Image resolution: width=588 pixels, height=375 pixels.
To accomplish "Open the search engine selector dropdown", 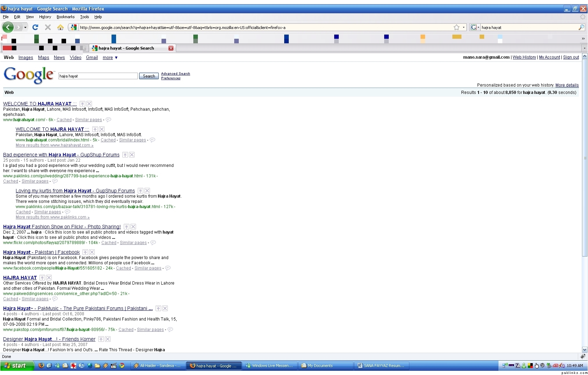I will pyautogui.click(x=475, y=27).
